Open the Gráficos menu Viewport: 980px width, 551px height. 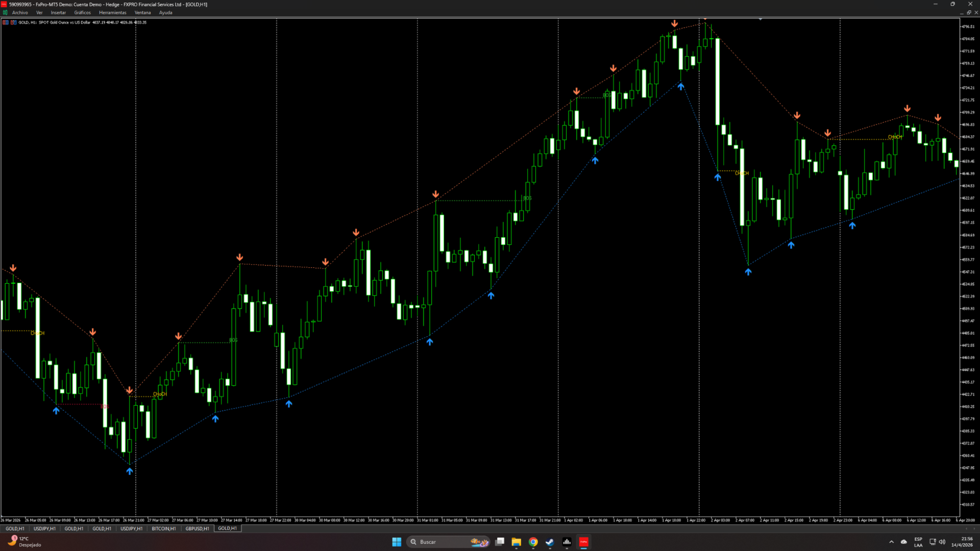pyautogui.click(x=82, y=13)
